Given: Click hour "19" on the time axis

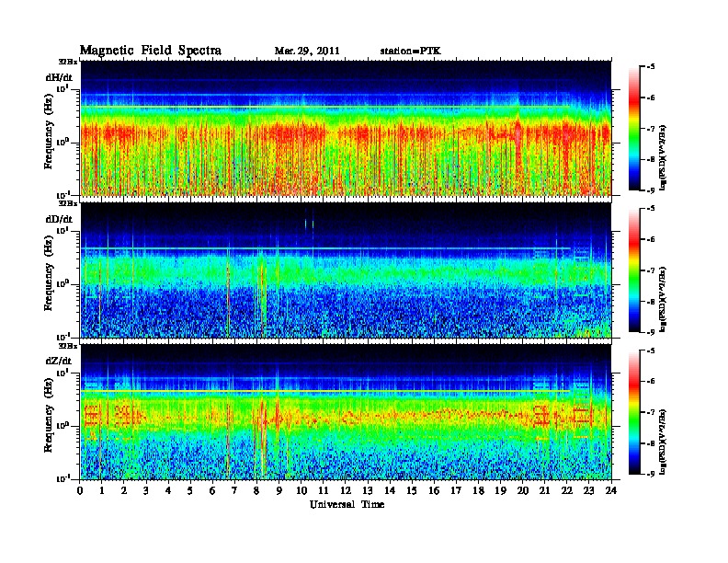Looking at the screenshot, I should click(500, 490).
